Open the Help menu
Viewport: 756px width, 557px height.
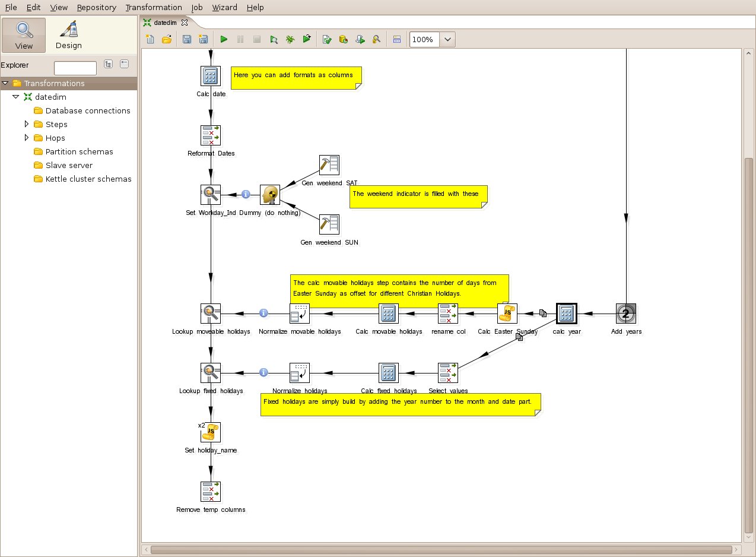[255, 7]
